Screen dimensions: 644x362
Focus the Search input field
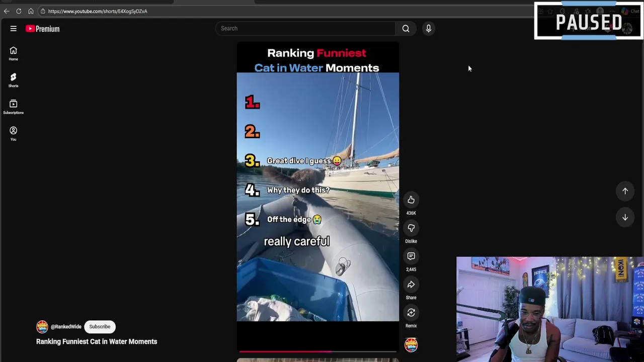click(x=305, y=29)
